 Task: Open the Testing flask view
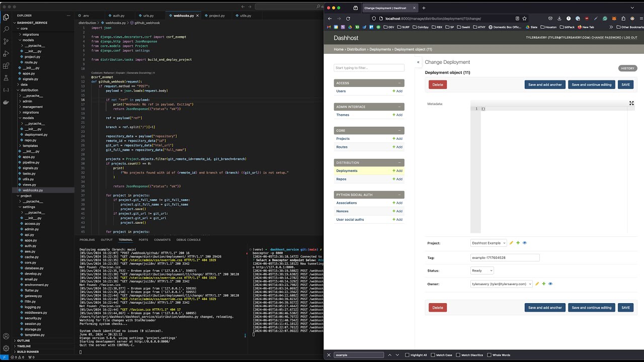6,77
